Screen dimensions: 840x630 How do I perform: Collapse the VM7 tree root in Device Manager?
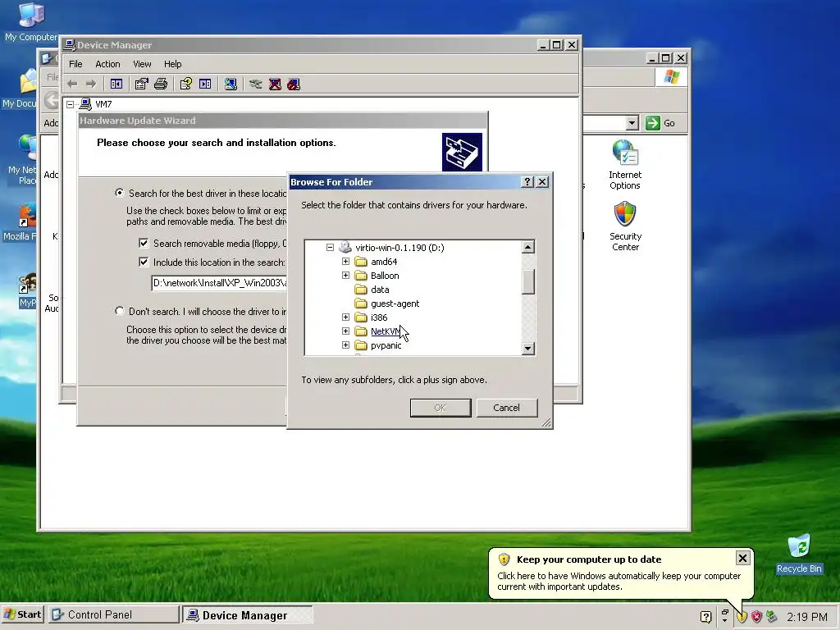(x=71, y=104)
